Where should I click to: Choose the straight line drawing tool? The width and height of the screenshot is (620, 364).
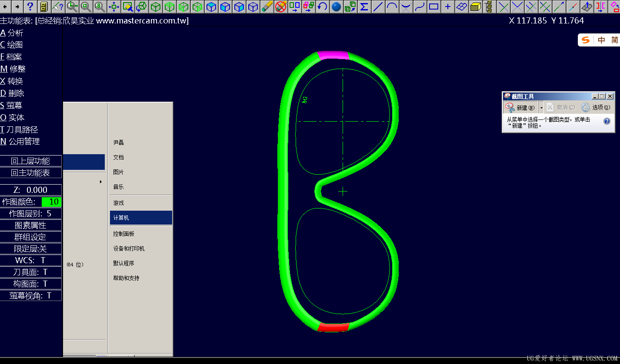[x=378, y=7]
